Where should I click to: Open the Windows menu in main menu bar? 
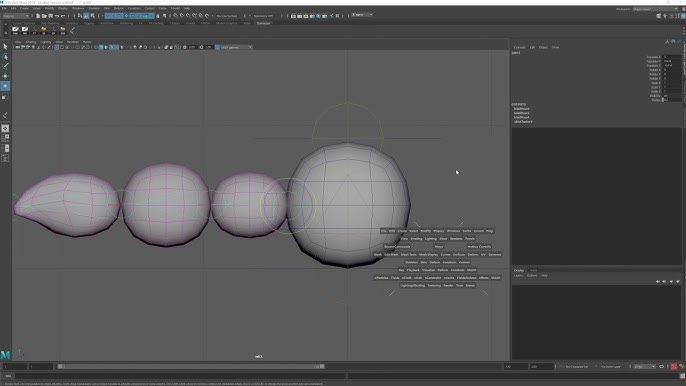(78, 8)
